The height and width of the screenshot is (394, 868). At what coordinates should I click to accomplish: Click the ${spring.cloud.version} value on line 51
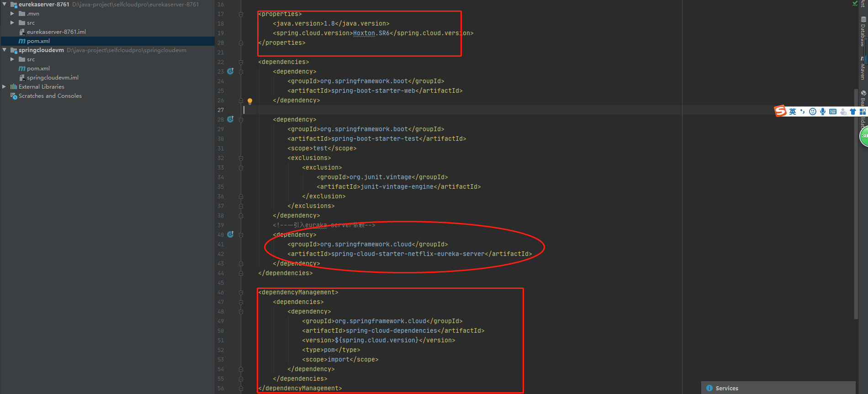point(377,341)
